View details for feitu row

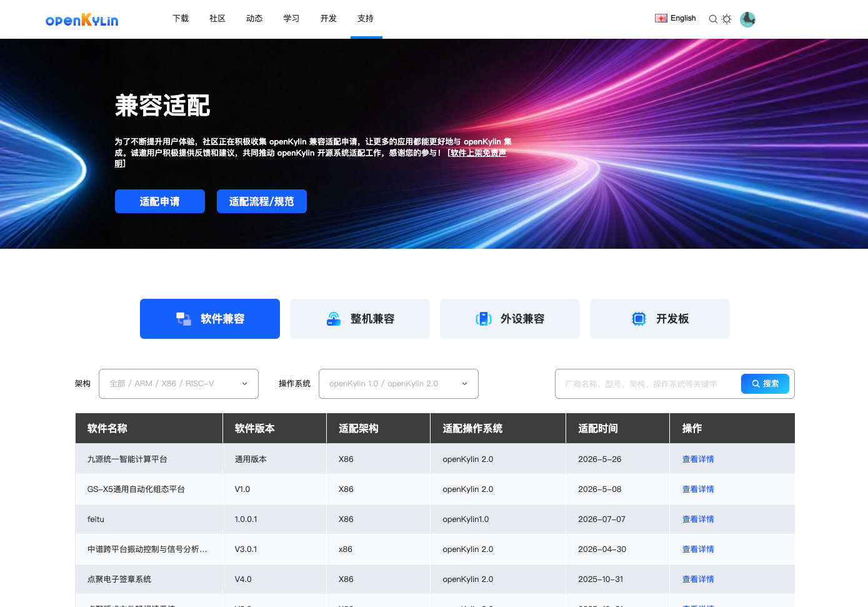point(698,519)
